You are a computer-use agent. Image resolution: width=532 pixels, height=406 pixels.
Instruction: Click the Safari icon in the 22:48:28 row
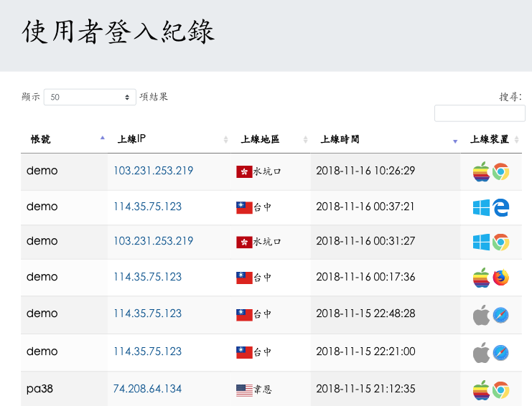click(x=501, y=315)
